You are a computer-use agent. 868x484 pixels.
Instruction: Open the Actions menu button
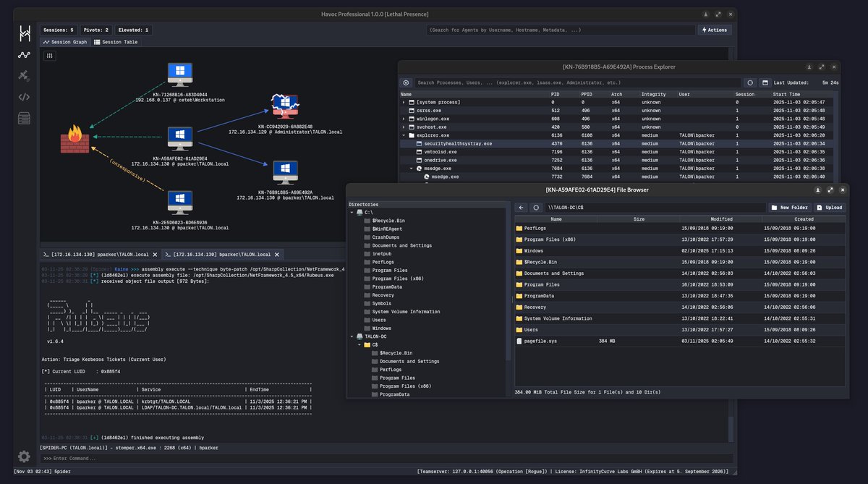pos(715,30)
